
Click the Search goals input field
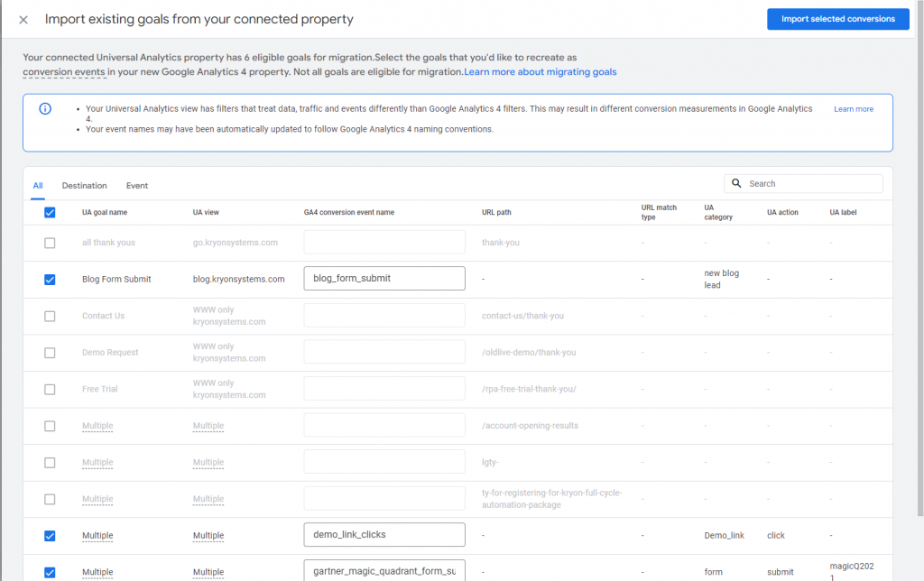tap(811, 184)
